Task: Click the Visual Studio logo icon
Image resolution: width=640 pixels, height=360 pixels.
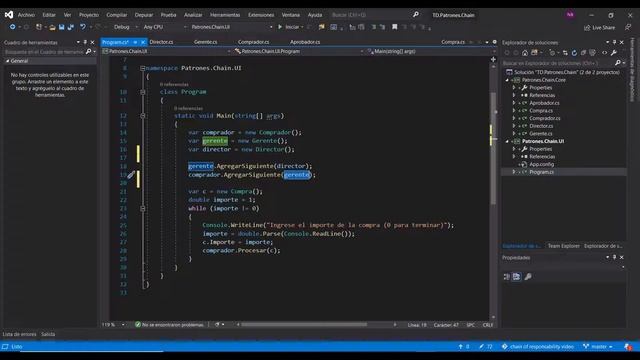Action: 9,15
